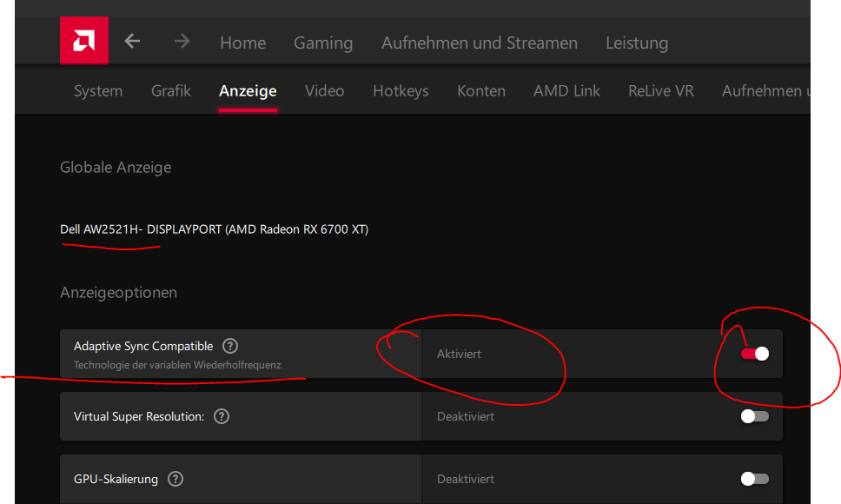Select the Video tab
Screen dimensions: 841x504
coord(324,90)
